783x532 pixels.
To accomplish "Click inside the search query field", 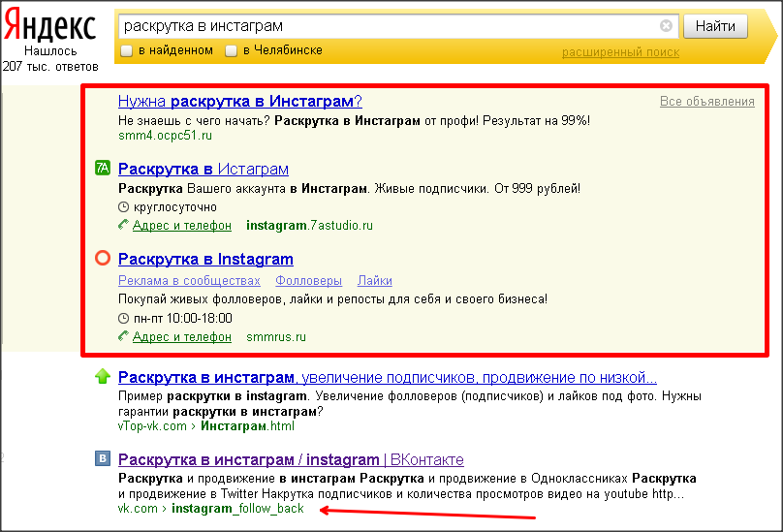I will [x=388, y=26].
